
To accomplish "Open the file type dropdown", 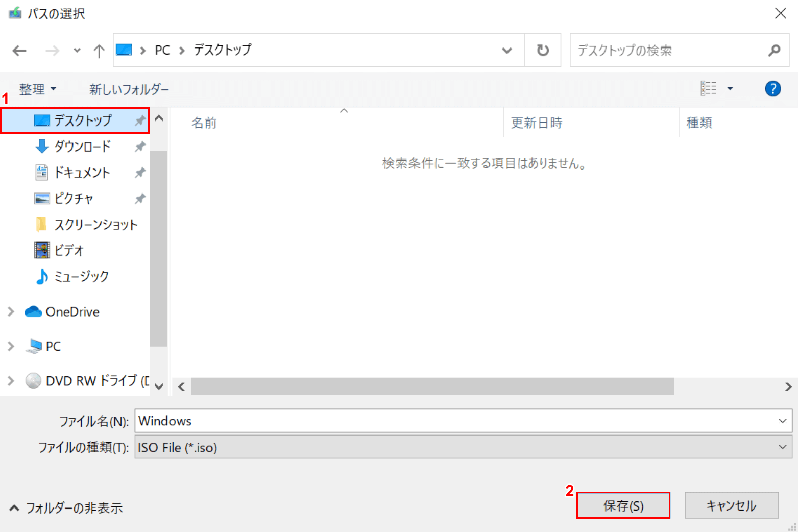I will pos(782,447).
